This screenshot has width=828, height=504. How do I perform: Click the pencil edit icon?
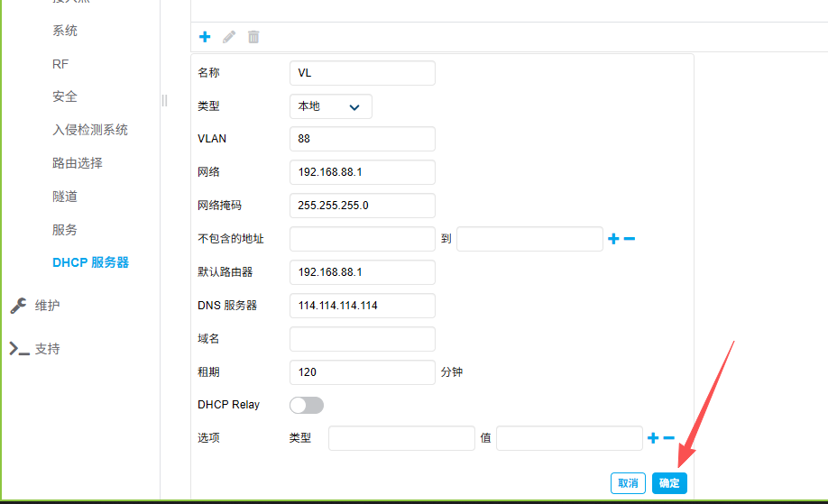[229, 37]
